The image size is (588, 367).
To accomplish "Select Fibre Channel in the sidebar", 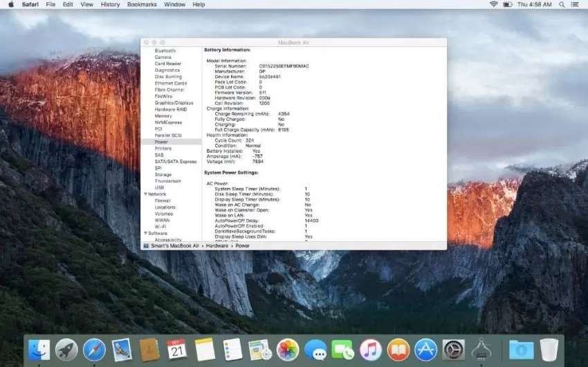I will click(x=169, y=89).
